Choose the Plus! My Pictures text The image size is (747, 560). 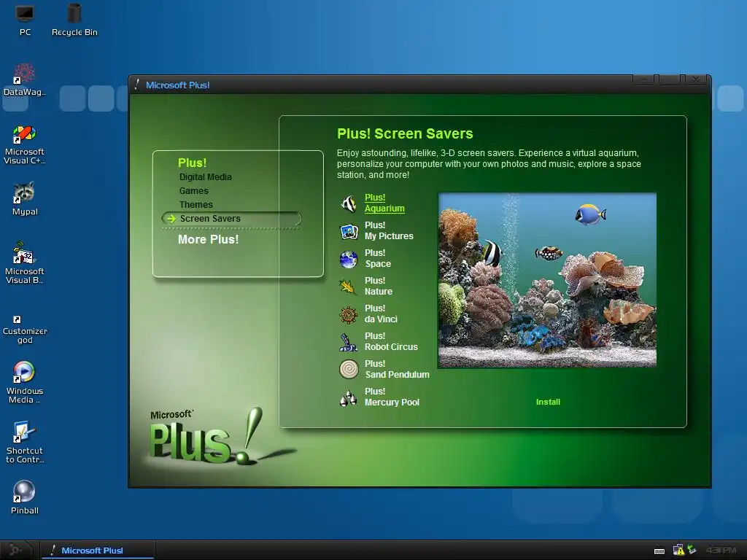tap(389, 230)
